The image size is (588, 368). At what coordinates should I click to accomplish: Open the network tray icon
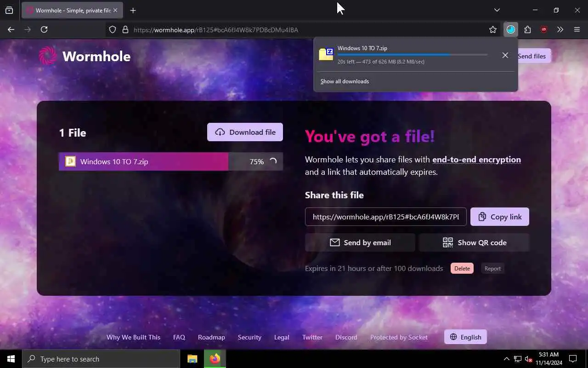518,359
